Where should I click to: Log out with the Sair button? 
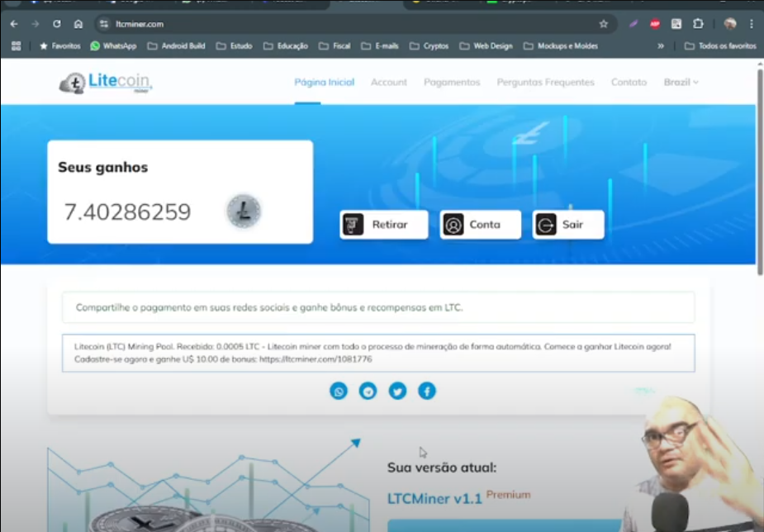click(x=568, y=225)
